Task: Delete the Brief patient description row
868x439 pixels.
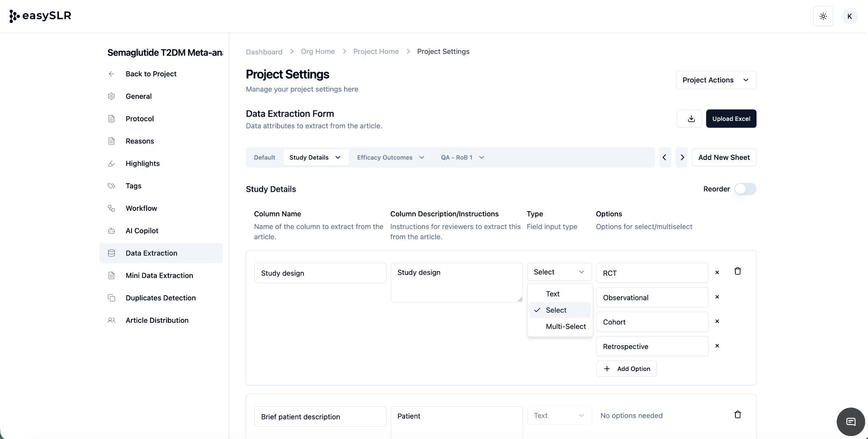Action: pos(737,415)
